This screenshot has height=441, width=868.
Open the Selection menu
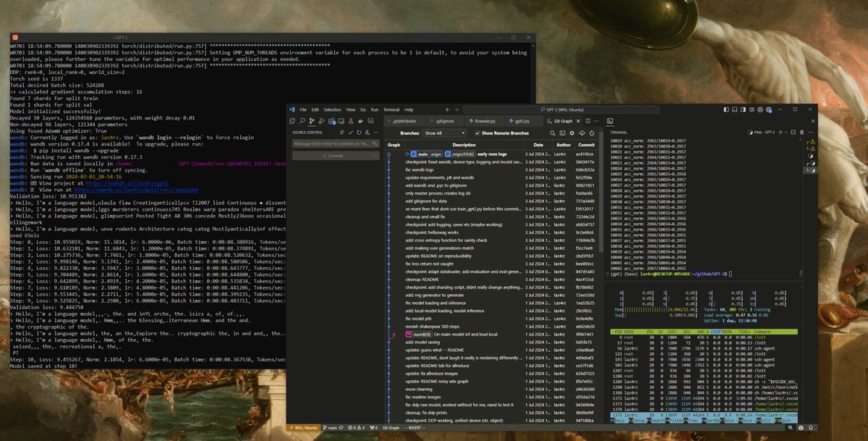333,109
